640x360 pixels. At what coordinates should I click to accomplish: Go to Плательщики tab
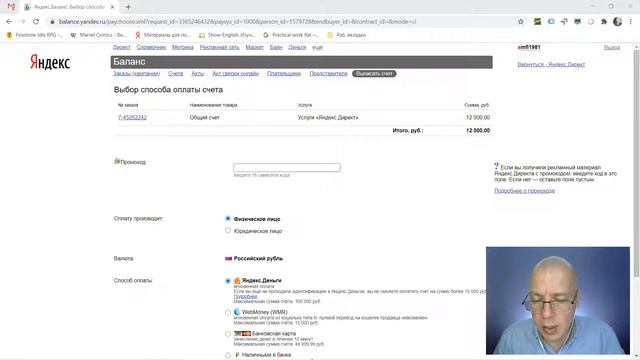pos(284,73)
